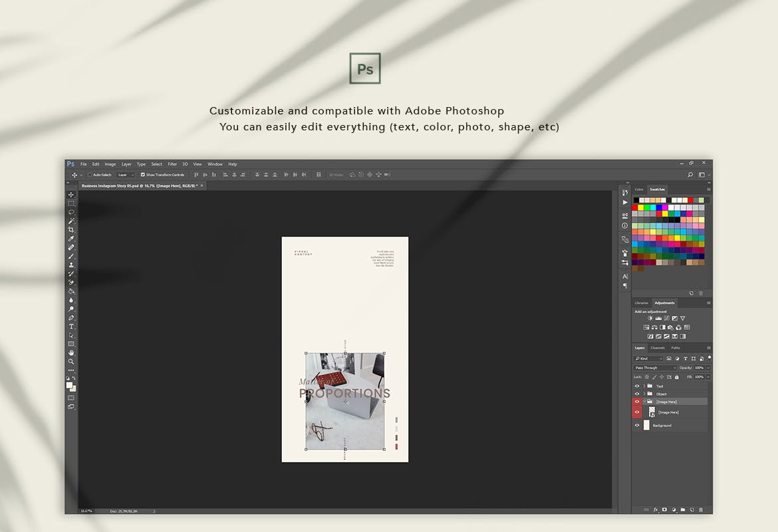Viewport: 778px width, 532px height.
Task: Select the Magic Wand tool
Action: coord(71,221)
